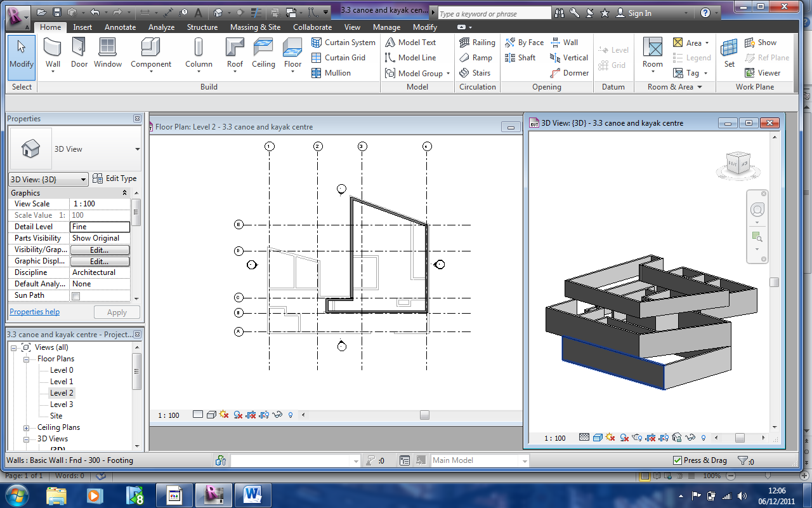Click the ViewCube in 3D view

click(740, 164)
